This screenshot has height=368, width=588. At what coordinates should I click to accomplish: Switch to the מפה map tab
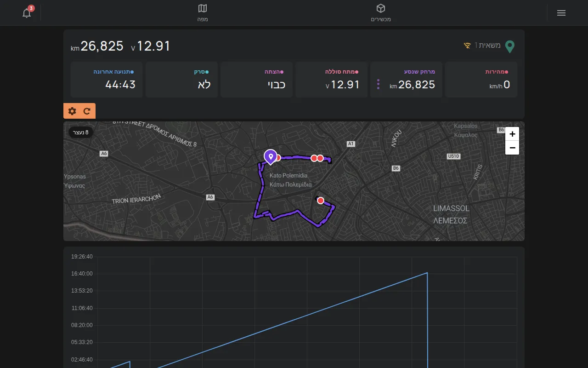tap(203, 13)
